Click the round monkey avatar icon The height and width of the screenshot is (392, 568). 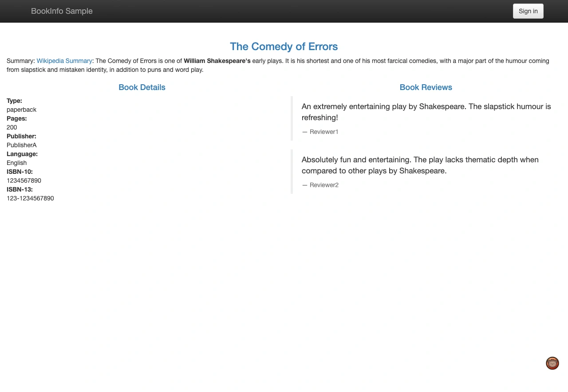[x=552, y=363]
